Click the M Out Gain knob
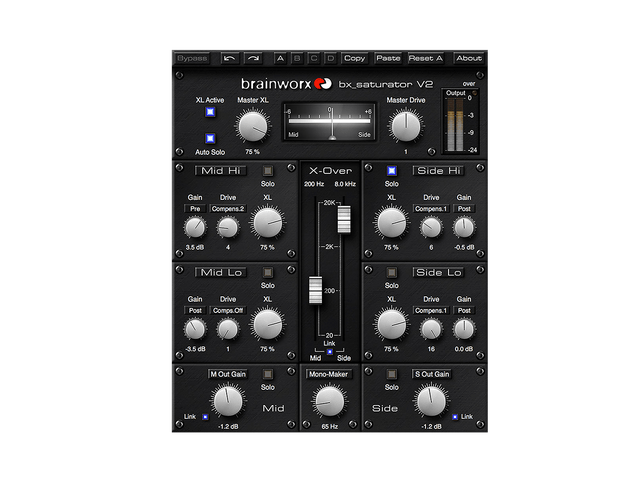The width and height of the screenshot is (632, 480). point(228,402)
